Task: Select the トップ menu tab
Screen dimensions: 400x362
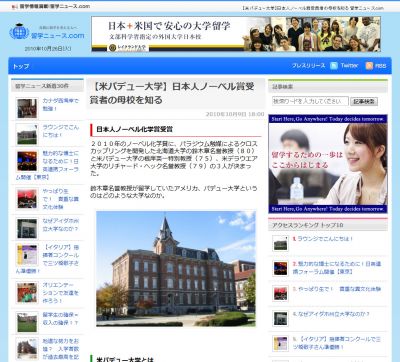Action: tap(21, 66)
